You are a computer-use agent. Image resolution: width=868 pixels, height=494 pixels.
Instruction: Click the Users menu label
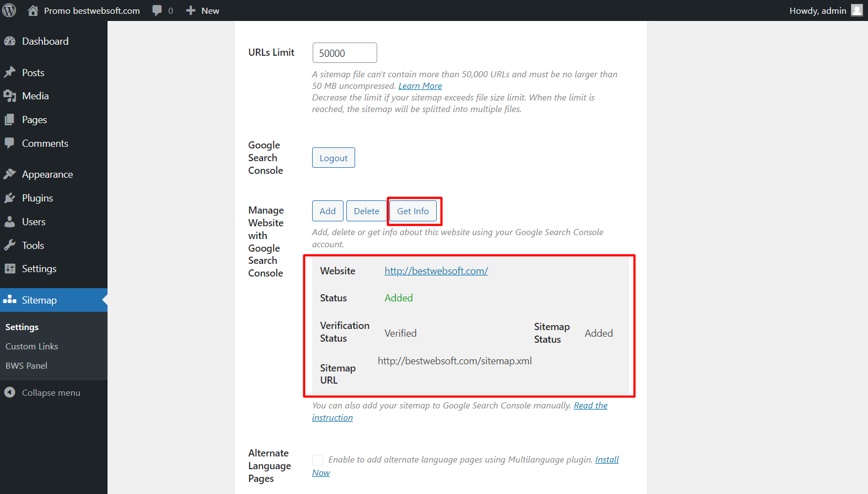34,222
